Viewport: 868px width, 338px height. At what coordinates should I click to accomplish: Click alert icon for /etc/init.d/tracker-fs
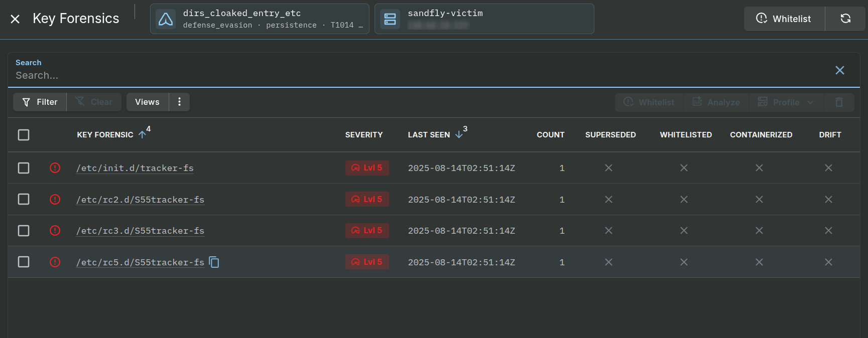55,168
